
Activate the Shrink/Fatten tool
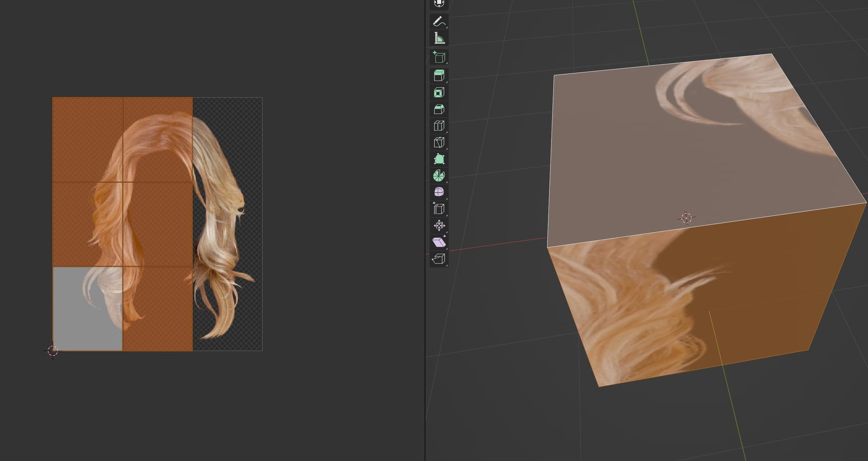pyautogui.click(x=439, y=225)
